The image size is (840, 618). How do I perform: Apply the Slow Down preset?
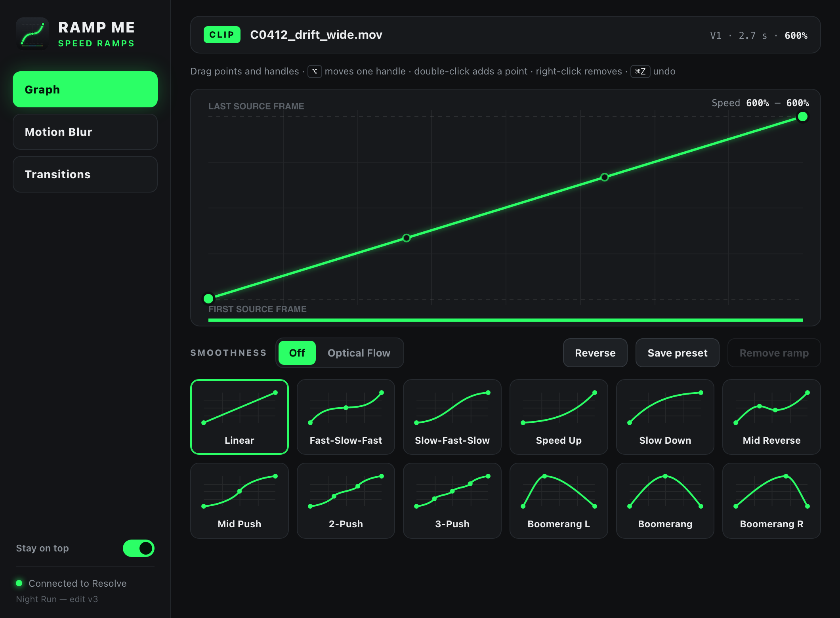click(x=665, y=417)
